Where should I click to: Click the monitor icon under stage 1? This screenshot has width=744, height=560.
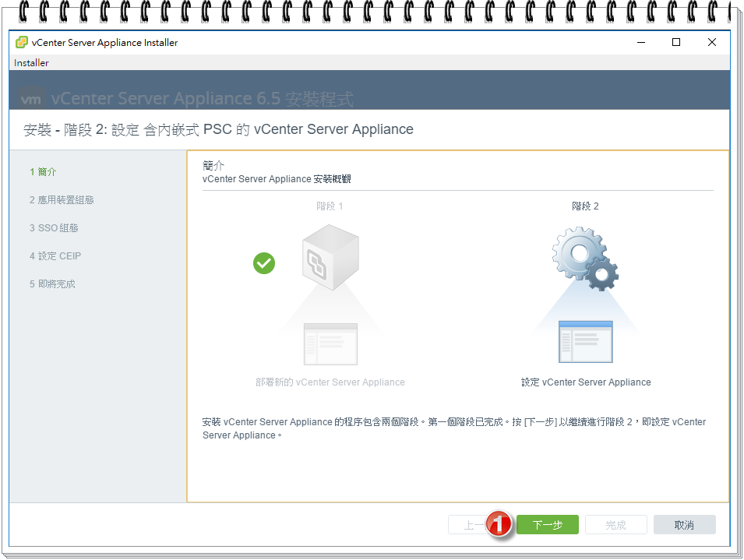click(330, 343)
